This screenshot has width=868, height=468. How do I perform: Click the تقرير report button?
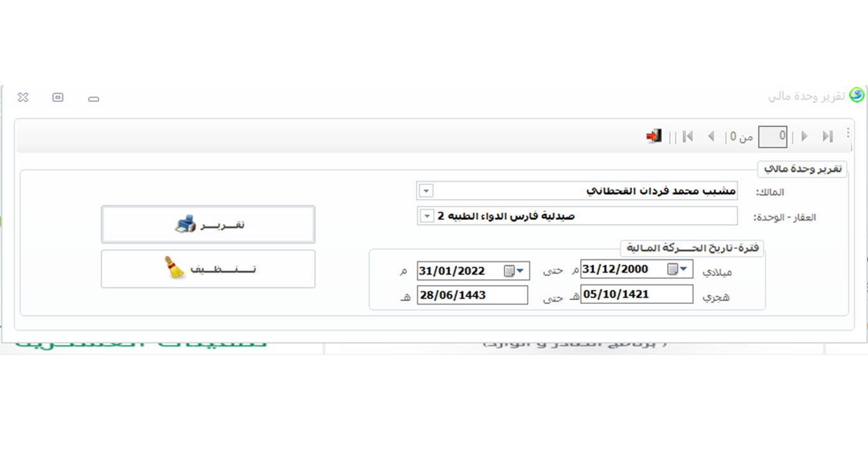(208, 224)
